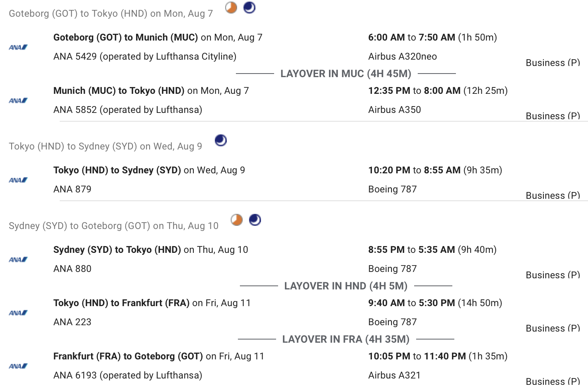This screenshot has height=392, width=588.
Task: Click the orange icon beside Sydney to Goteborg header
Action: 237,220
